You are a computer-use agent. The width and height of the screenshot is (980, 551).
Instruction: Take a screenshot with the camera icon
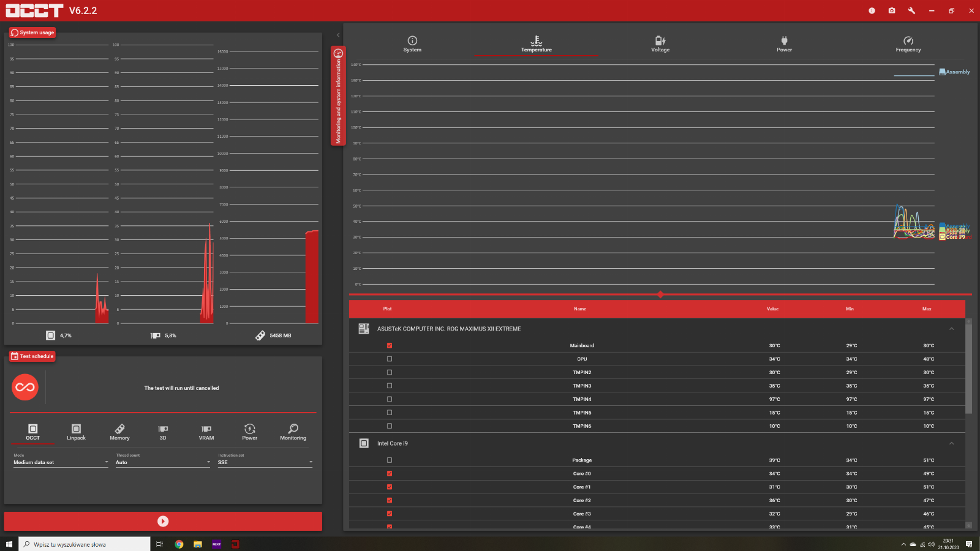pos(892,10)
